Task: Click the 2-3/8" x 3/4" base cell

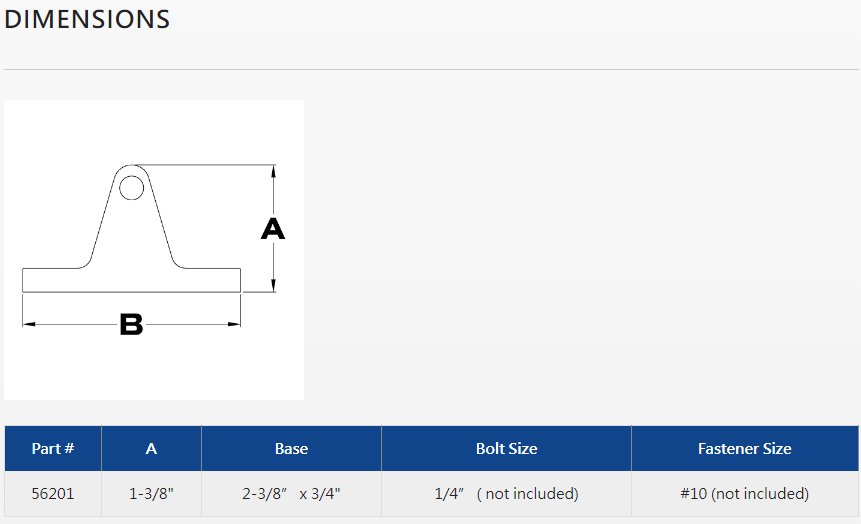Action: (291, 493)
